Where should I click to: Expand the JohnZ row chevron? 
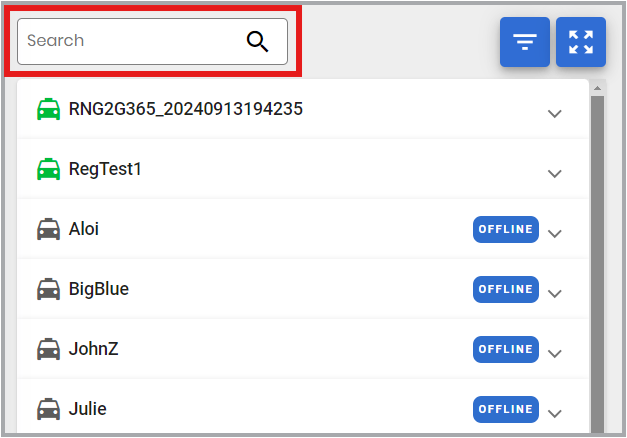coord(554,354)
